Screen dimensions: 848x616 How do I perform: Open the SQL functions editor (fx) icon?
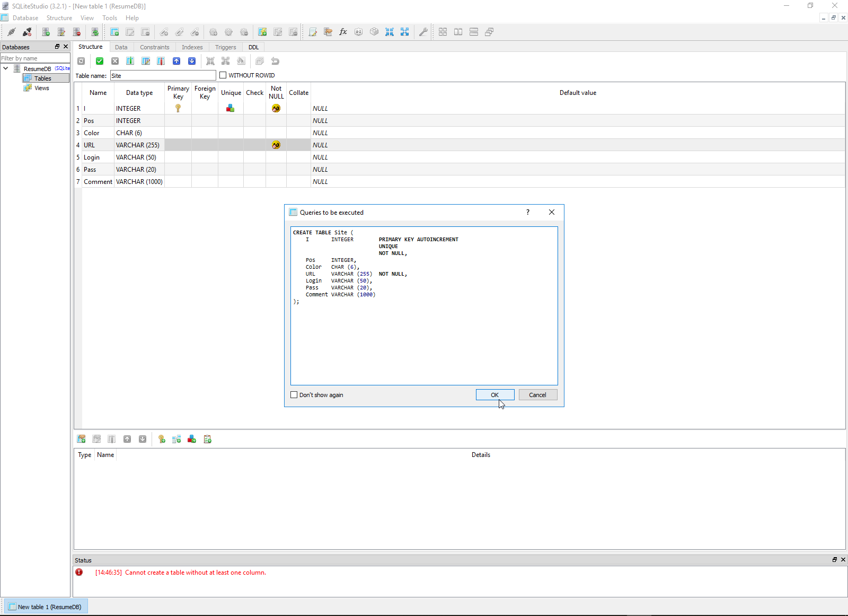point(343,32)
